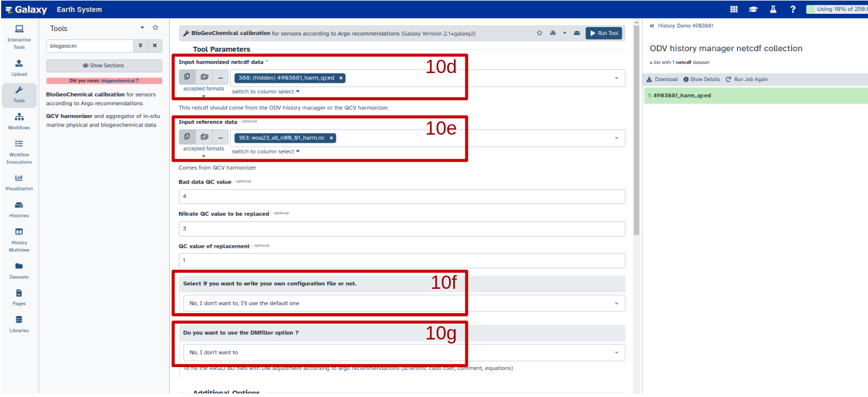Image resolution: width=868 pixels, height=397 pixels.
Task: Clear the tool search box
Action: pyautogui.click(x=154, y=45)
